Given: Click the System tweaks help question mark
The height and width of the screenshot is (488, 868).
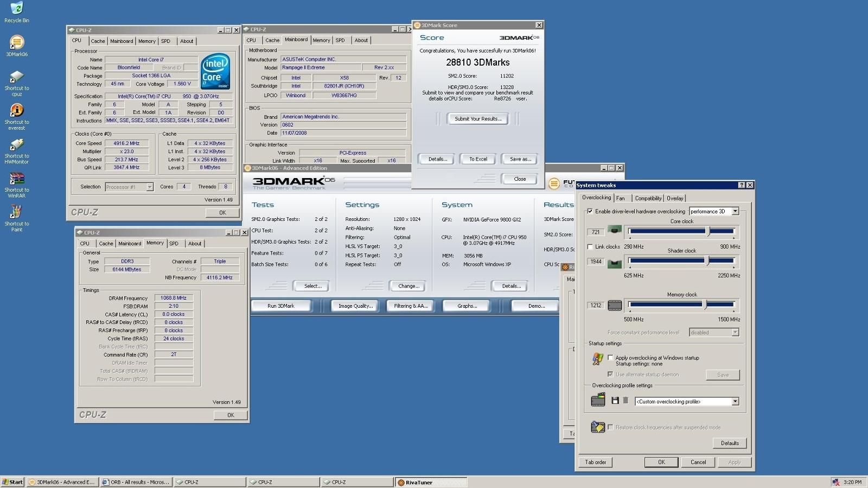Looking at the screenshot, I should coord(742,185).
